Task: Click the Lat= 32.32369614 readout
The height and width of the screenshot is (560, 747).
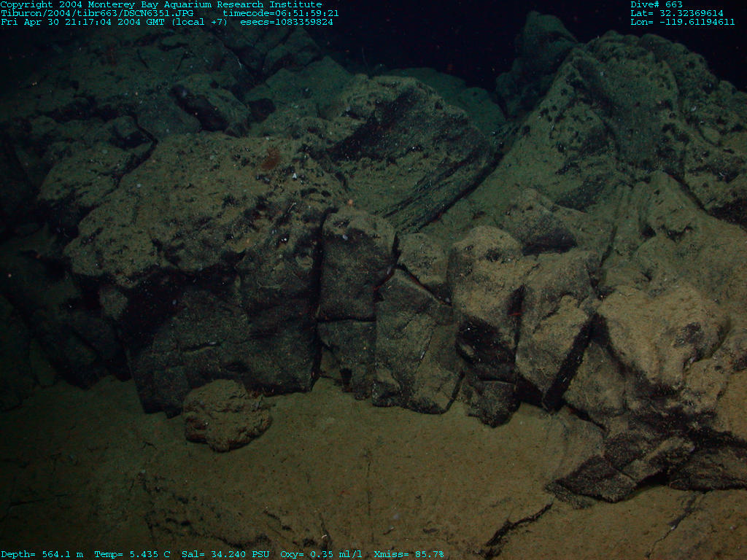Action: click(677, 13)
